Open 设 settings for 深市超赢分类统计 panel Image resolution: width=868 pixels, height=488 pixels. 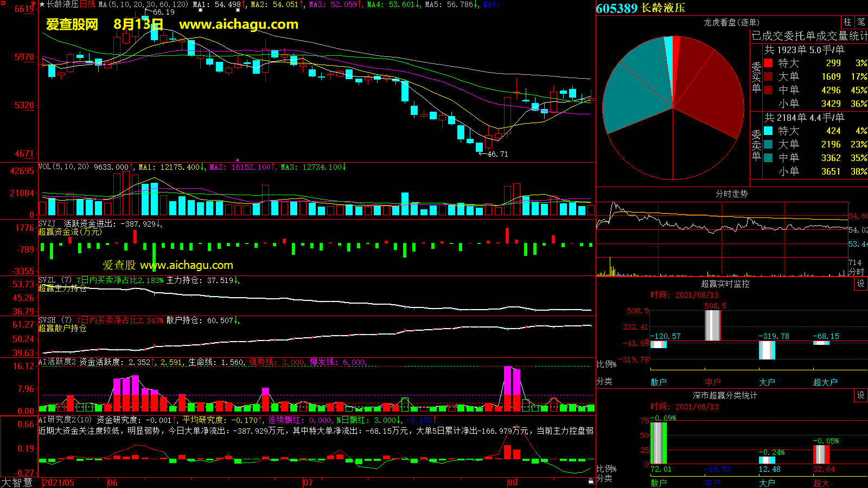pyautogui.click(x=861, y=395)
